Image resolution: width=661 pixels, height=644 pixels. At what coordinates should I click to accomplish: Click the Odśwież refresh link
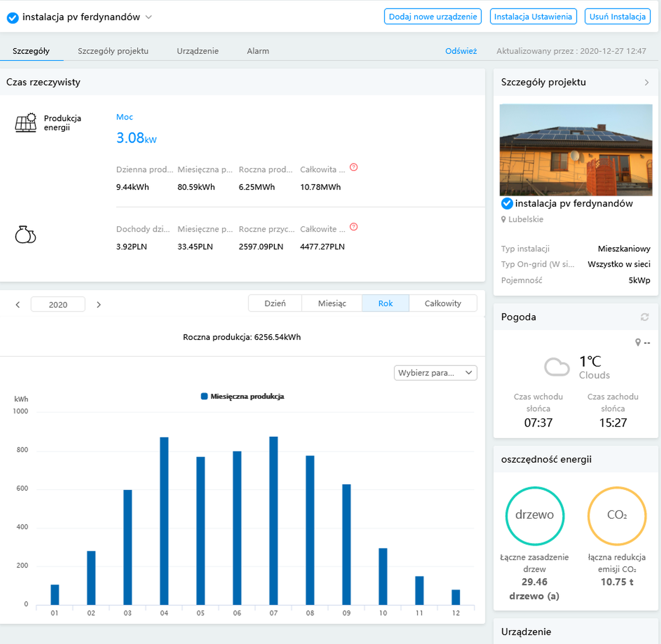(461, 51)
